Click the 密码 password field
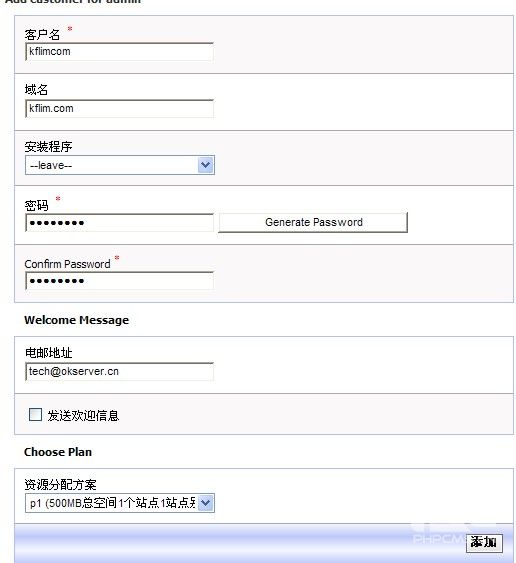This screenshot has height=563, width=516. 120,223
